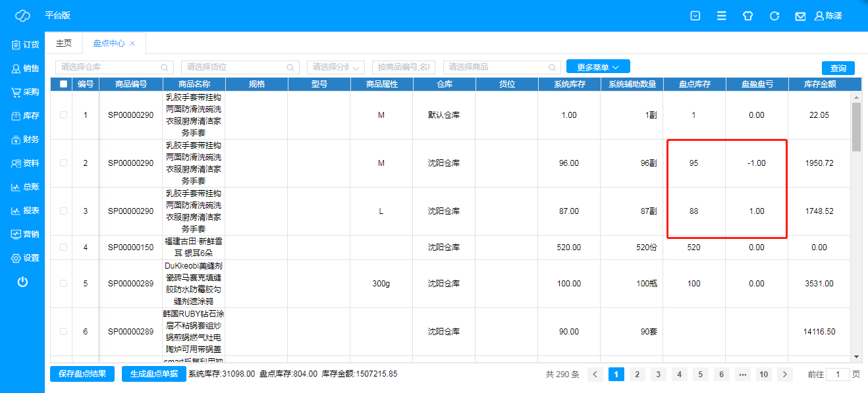The width and height of the screenshot is (868, 393).
Task: Toggle the select-all header checkbox
Action: (63, 84)
